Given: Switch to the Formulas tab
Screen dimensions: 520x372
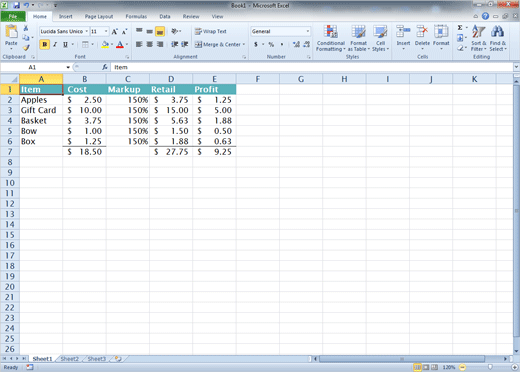Looking at the screenshot, I should pos(136,16).
